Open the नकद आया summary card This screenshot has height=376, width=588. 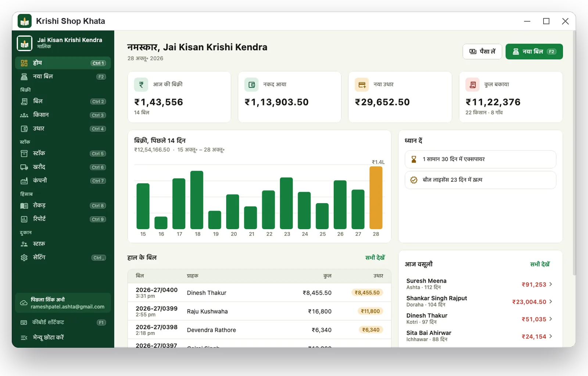tap(290, 97)
